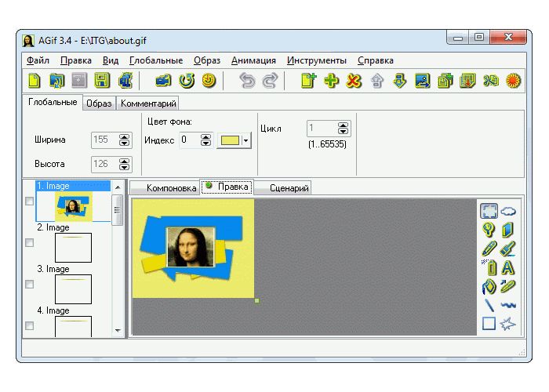
Task: Click the move down arrow icon
Action: (x=399, y=81)
